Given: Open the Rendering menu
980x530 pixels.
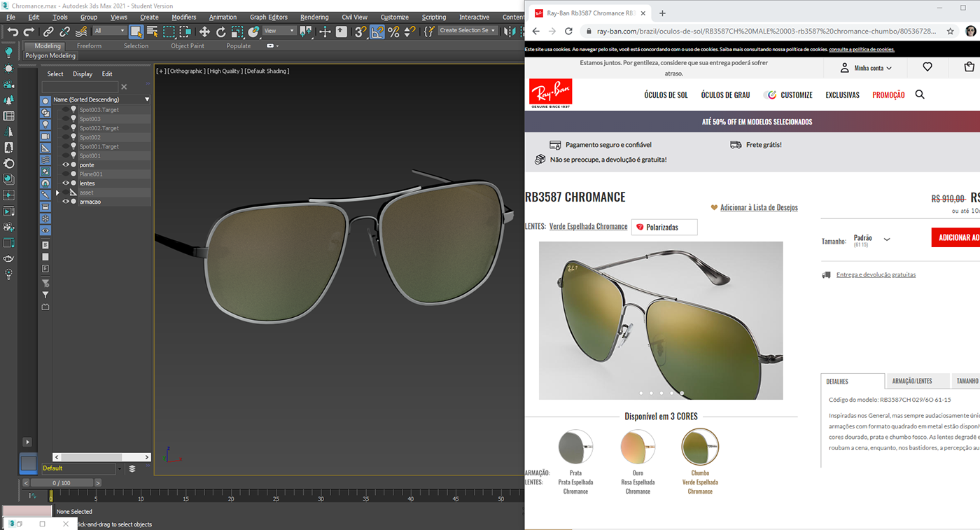Looking at the screenshot, I should [314, 17].
